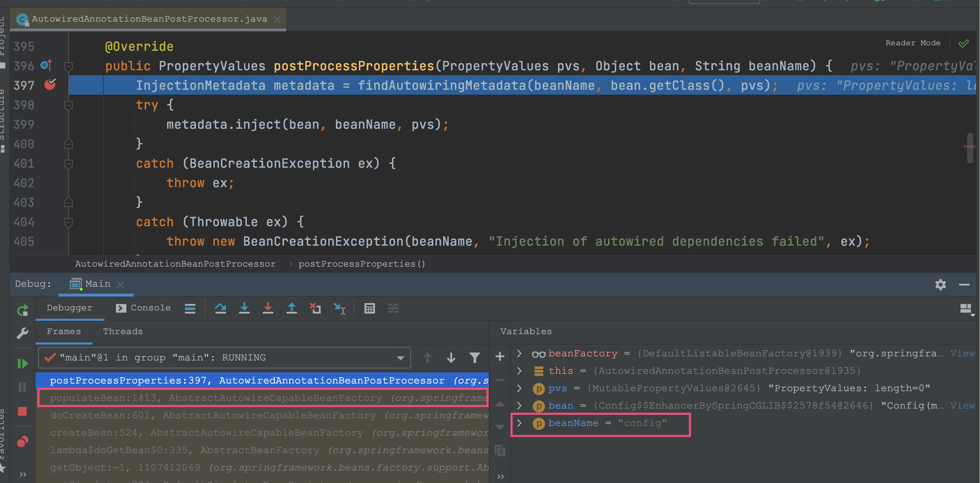The height and width of the screenshot is (483, 980).
Task: Open the main thread selector dropdown
Action: point(225,357)
